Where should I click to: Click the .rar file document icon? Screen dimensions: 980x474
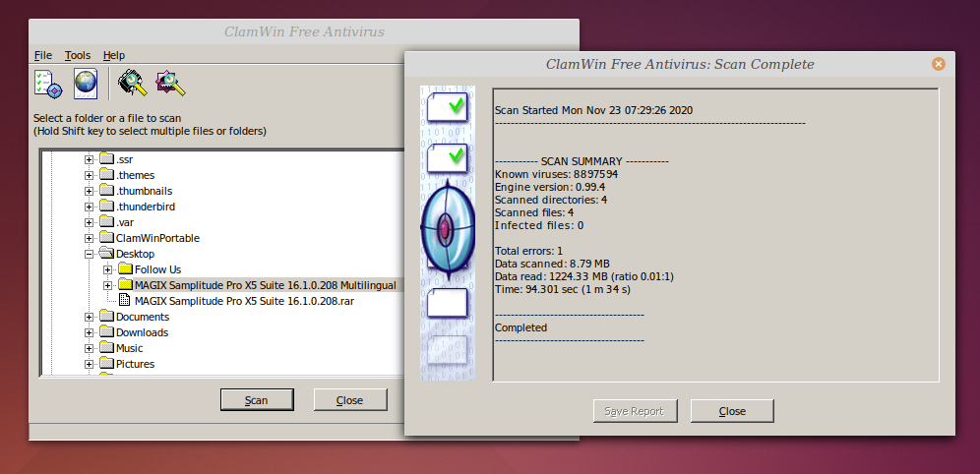tap(125, 300)
